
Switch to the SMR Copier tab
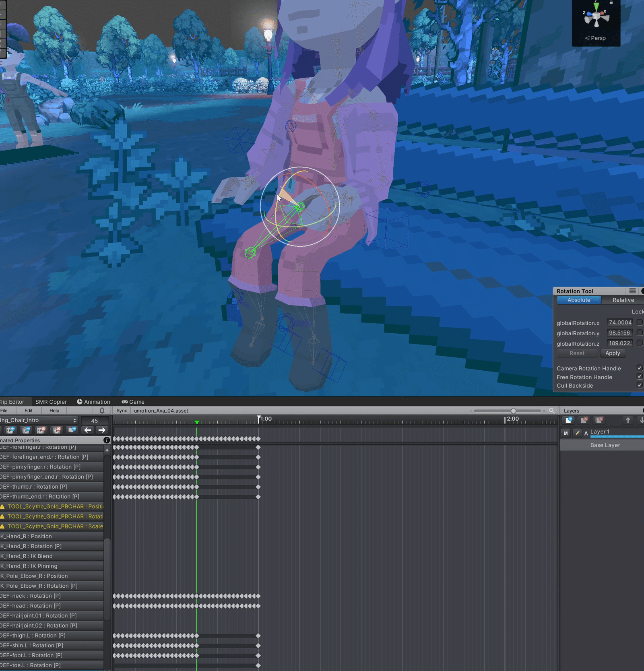pos(51,402)
